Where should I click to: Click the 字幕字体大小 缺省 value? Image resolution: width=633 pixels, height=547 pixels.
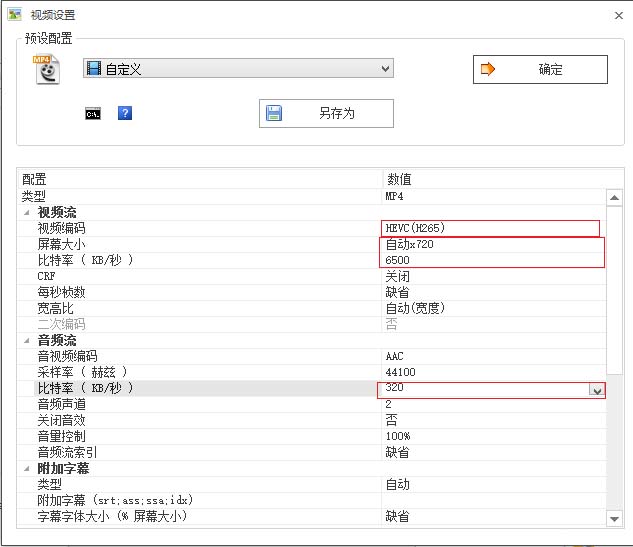click(x=398, y=516)
